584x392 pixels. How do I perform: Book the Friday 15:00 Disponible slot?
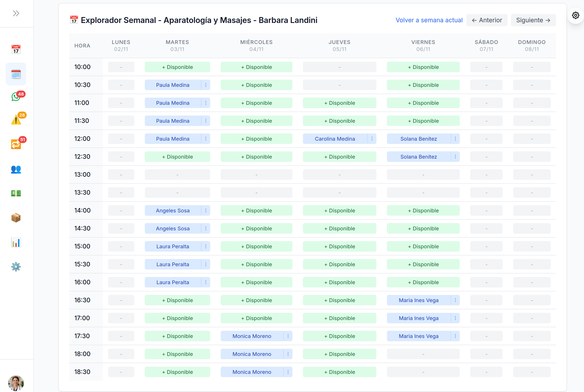point(423,247)
